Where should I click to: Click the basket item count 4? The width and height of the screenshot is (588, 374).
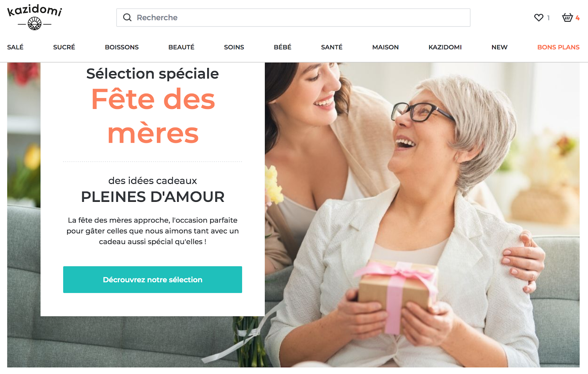tap(578, 18)
